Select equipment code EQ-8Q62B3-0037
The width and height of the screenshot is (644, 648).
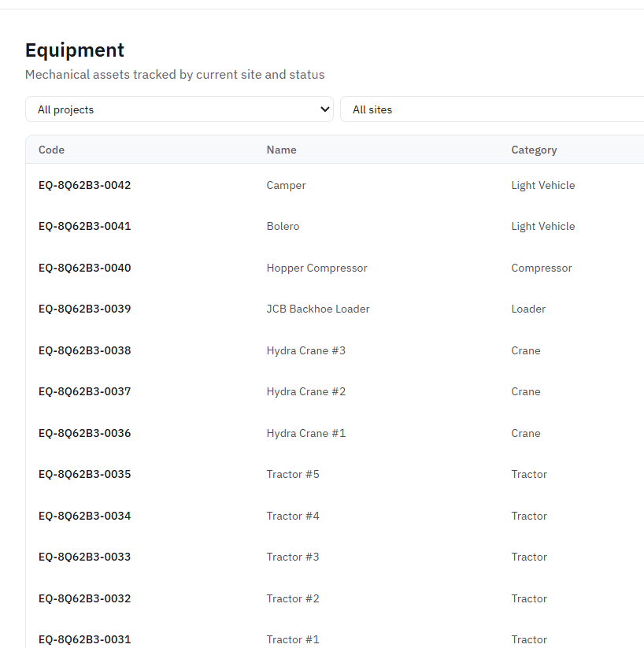point(84,391)
